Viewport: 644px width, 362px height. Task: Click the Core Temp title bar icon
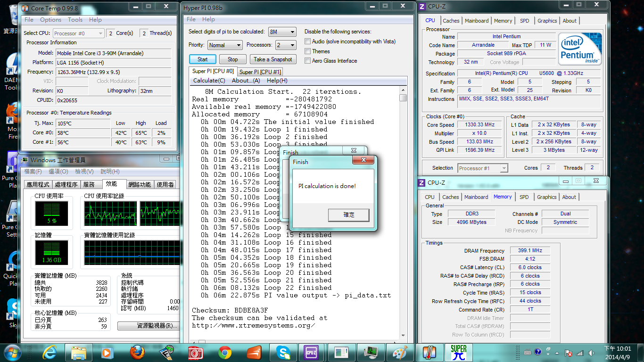(x=25, y=8)
